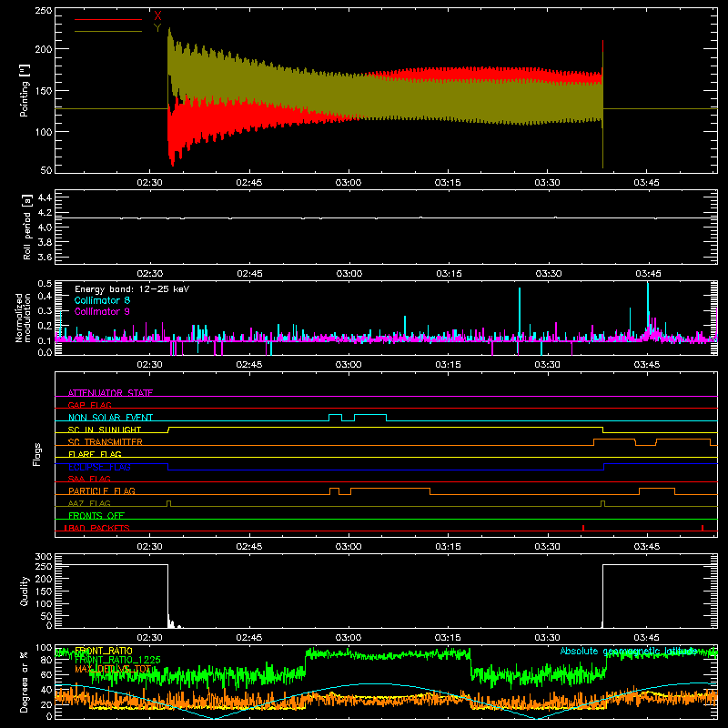
Task: Click the 0.5 tick on Normalized modulation axis
Action: [x=45, y=284]
